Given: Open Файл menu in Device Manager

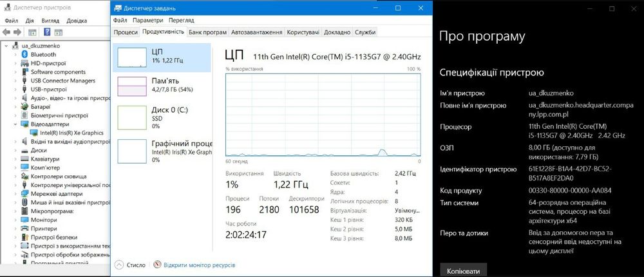Looking at the screenshot, I should click(x=12, y=21).
